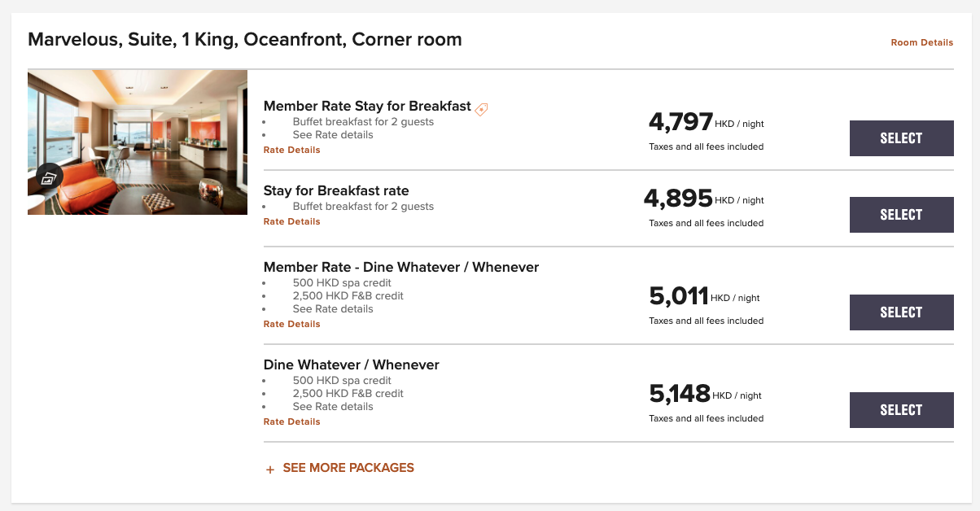Viewport: 980px width, 511px height.
Task: Select the Stay for Breakfast rate
Action: point(901,215)
